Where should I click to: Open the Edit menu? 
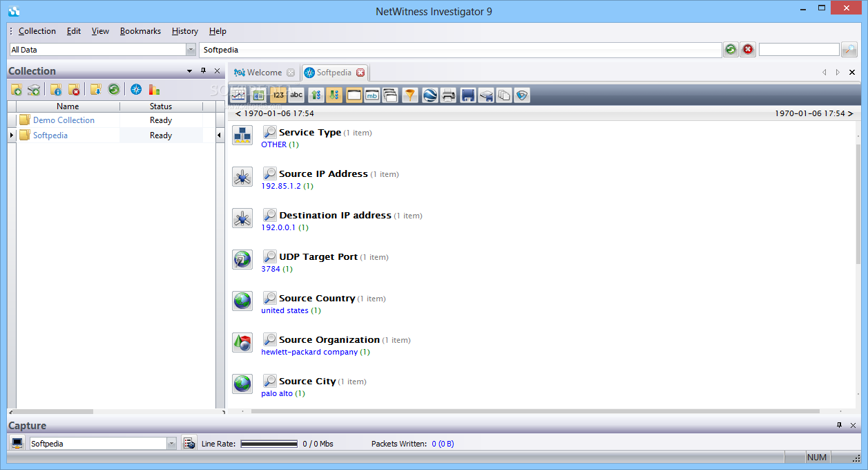pos(74,31)
